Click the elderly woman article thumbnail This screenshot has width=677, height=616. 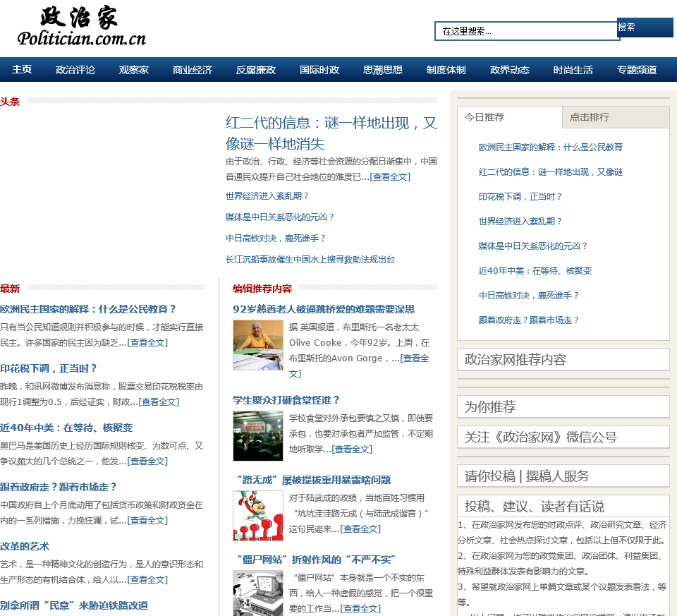coord(258,345)
